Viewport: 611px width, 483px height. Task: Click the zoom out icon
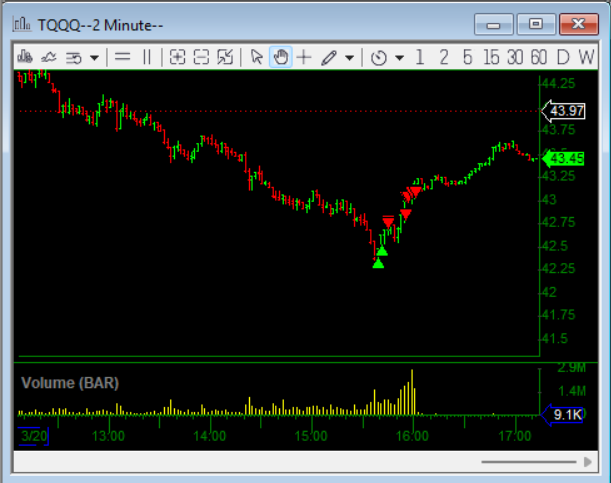tap(201, 57)
